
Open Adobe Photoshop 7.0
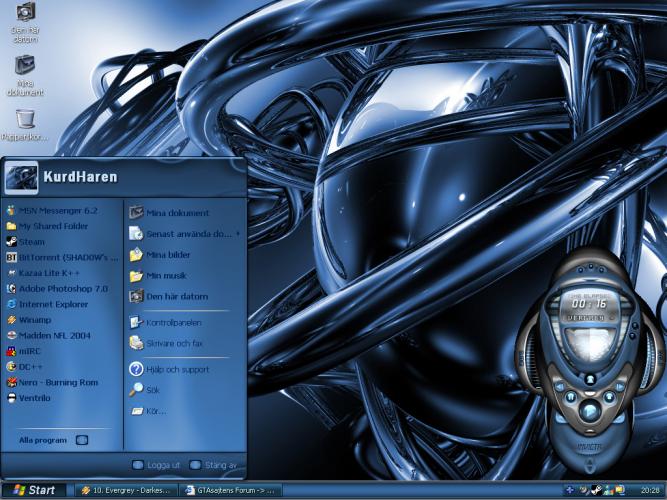(x=62, y=288)
